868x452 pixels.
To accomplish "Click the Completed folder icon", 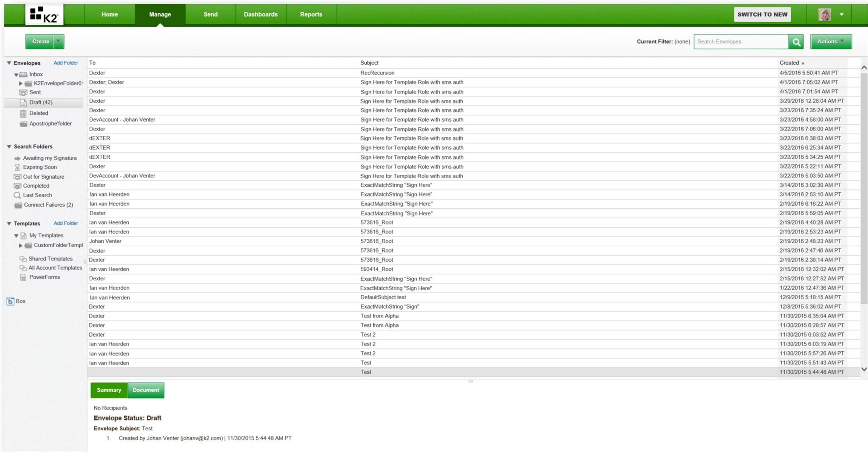I will click(x=17, y=186).
